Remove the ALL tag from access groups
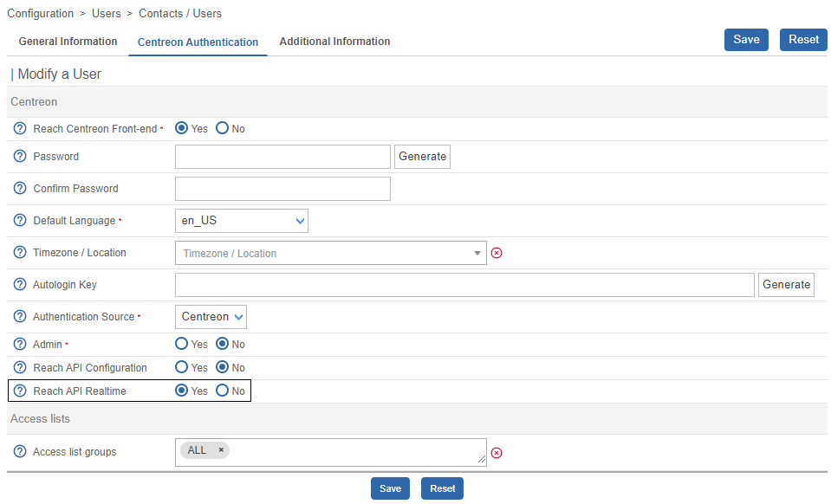831x504 pixels. [x=221, y=450]
